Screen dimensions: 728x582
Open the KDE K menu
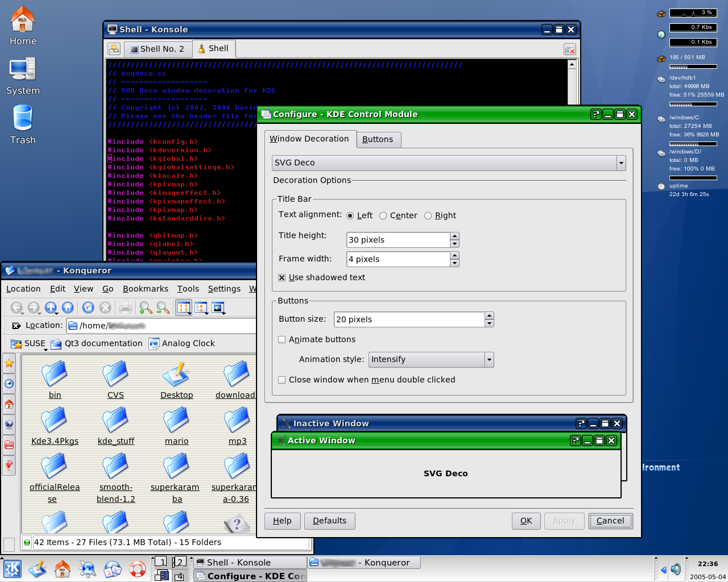(12, 568)
